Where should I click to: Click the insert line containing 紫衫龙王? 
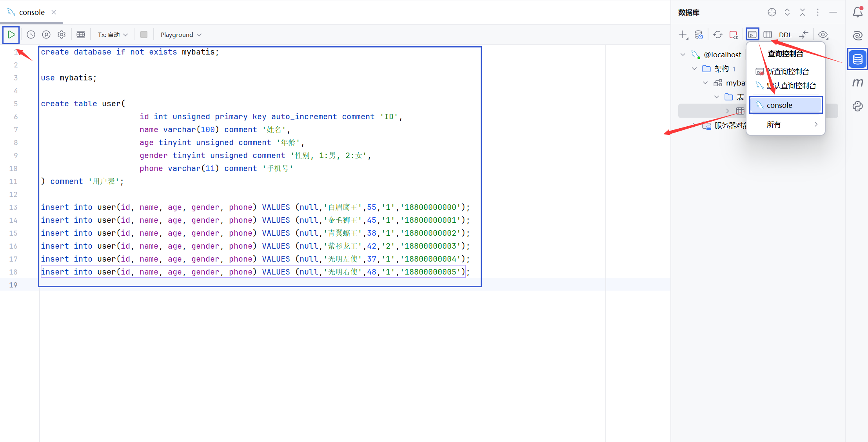pyautogui.click(x=255, y=246)
